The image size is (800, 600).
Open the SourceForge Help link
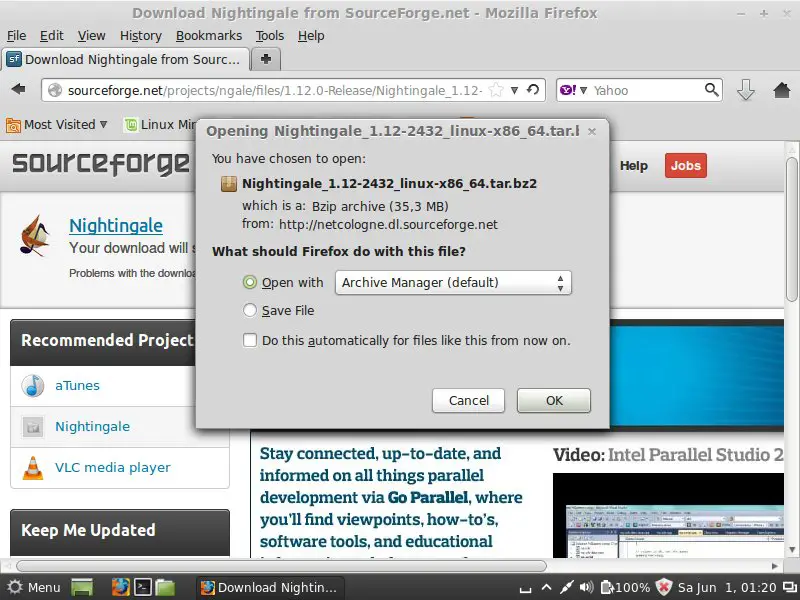point(634,166)
